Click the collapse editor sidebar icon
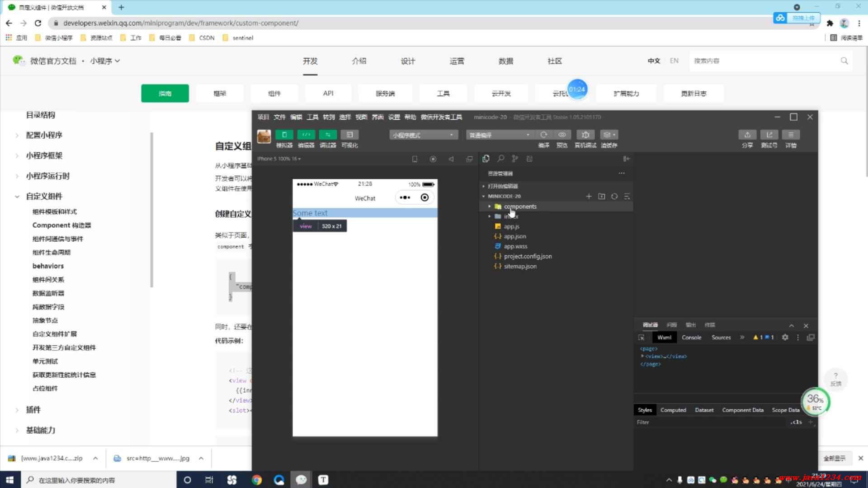Image resolution: width=868 pixels, height=488 pixels. tap(626, 159)
